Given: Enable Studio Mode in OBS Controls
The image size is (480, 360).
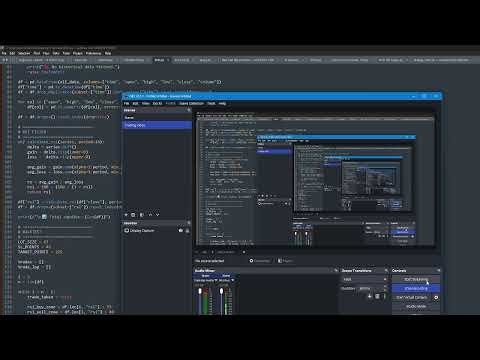Looking at the screenshot, I should [416, 306].
